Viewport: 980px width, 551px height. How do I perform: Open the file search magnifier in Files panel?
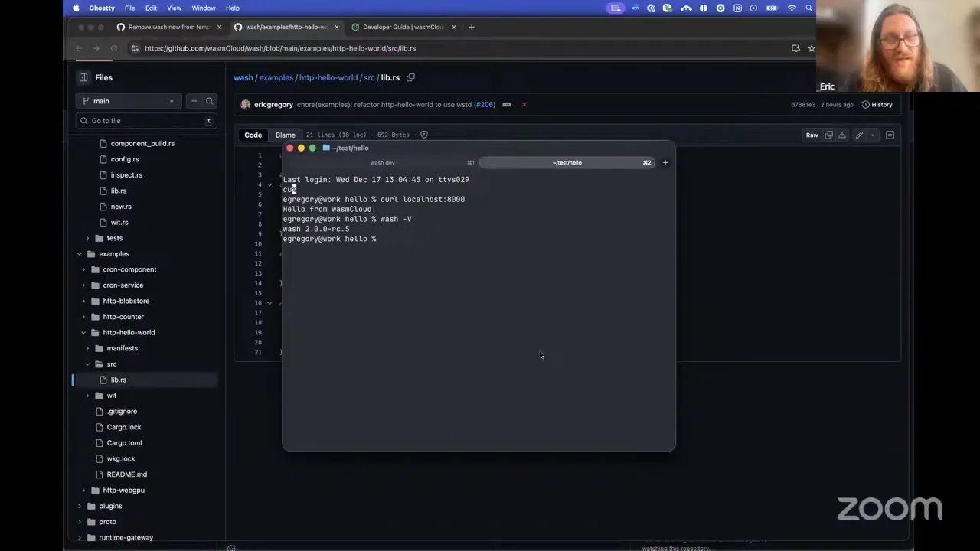pyautogui.click(x=209, y=101)
